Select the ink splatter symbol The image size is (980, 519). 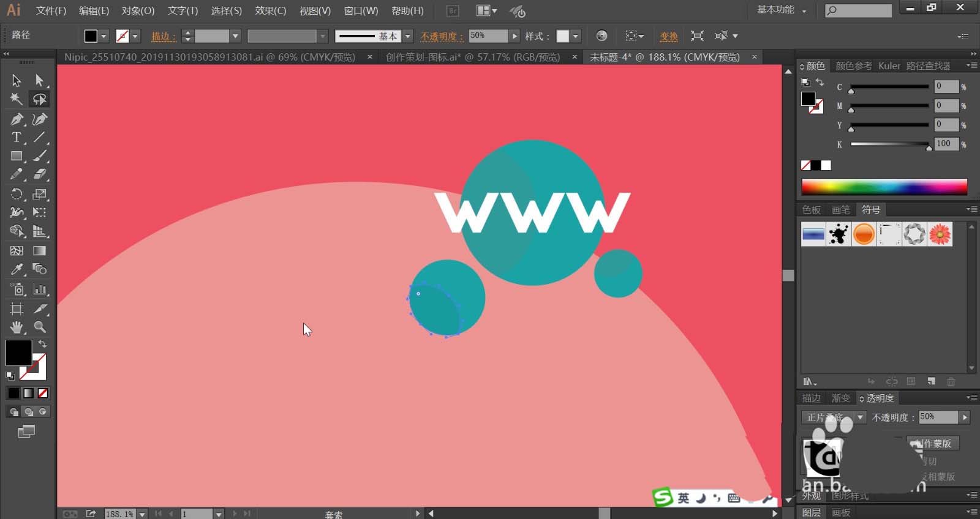click(x=839, y=234)
